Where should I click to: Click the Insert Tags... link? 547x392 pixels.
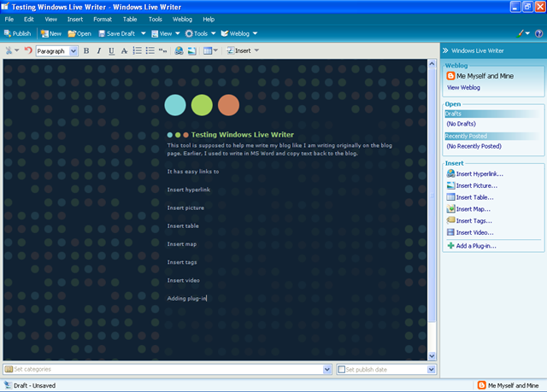pyautogui.click(x=474, y=220)
